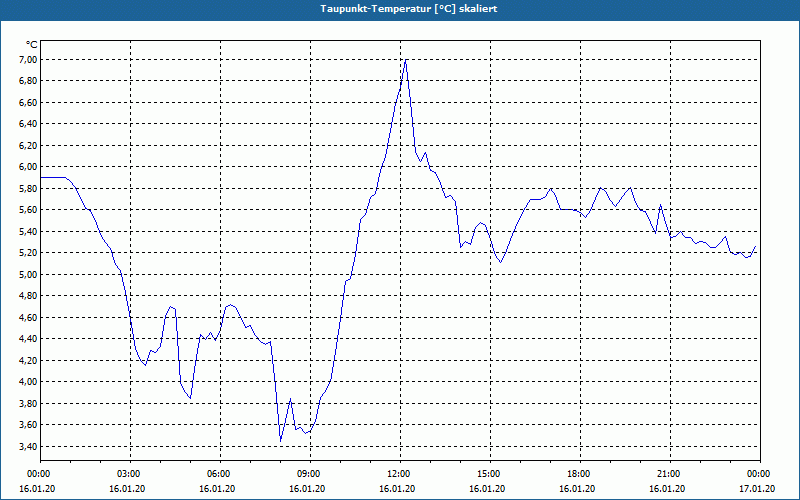
Task: Click the °C unit label above y-axis
Action: point(32,45)
